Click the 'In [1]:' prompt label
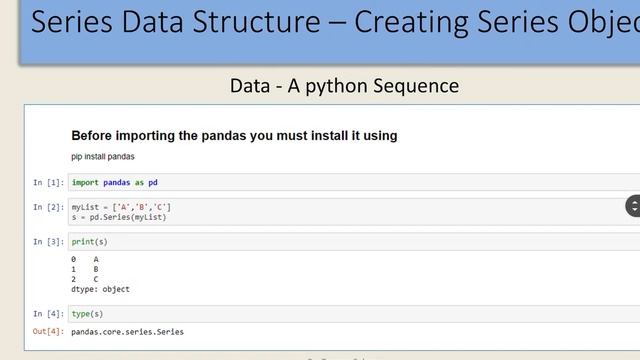Image resolution: width=640 pixels, height=360 pixels. point(49,182)
